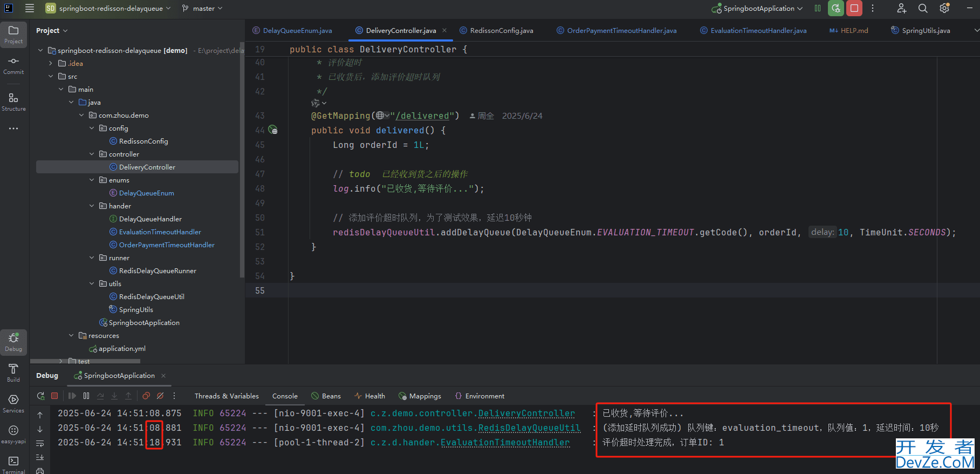Select RedisDelayQueueRunner in project tree
Viewport: 980px width, 474px height.
tap(157, 270)
